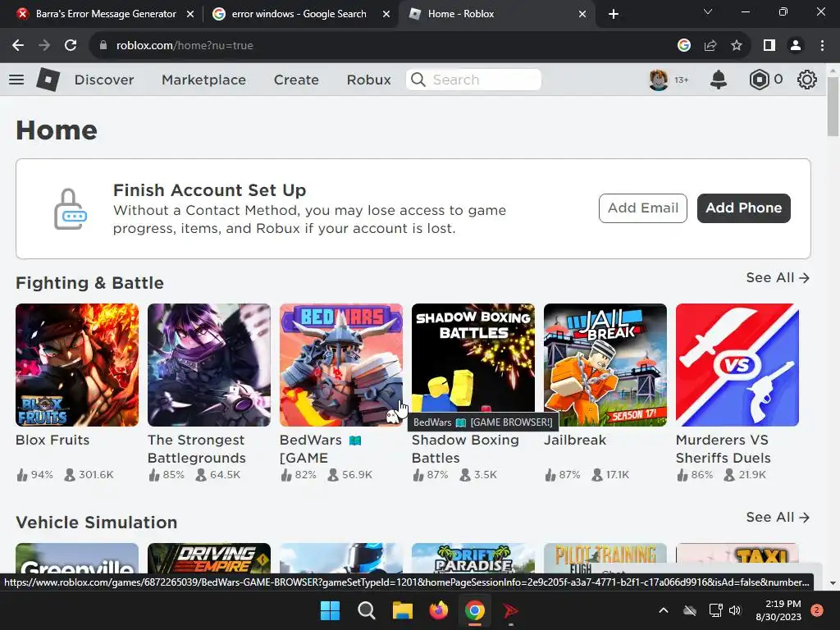Click the Chrome taskbar icon
Screen dimensions: 840x630
click(475, 610)
